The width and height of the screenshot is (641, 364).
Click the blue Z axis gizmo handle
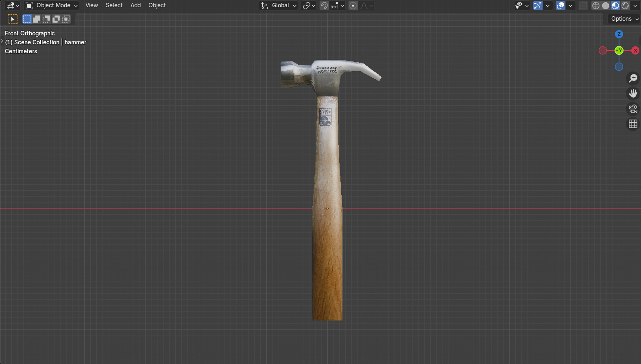[619, 34]
